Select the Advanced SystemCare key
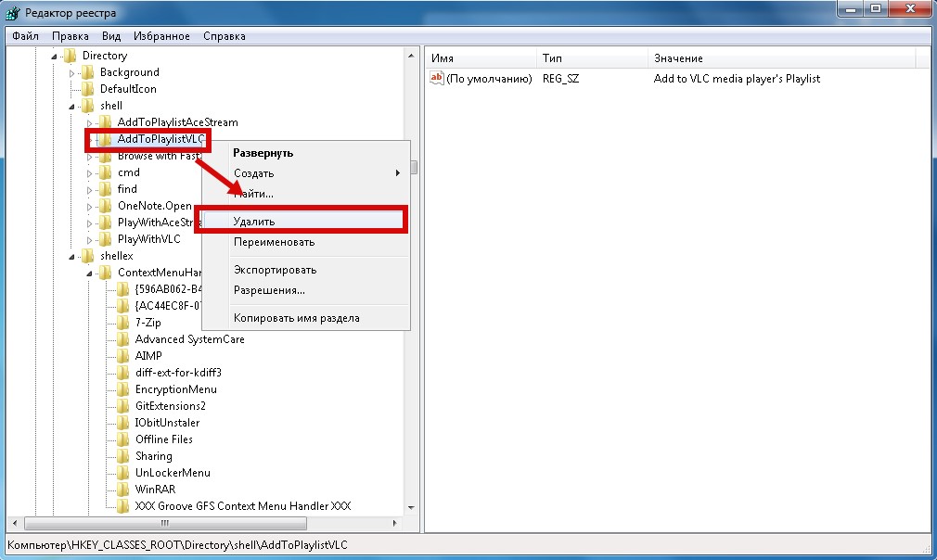The height and width of the screenshot is (560, 937). [x=189, y=339]
